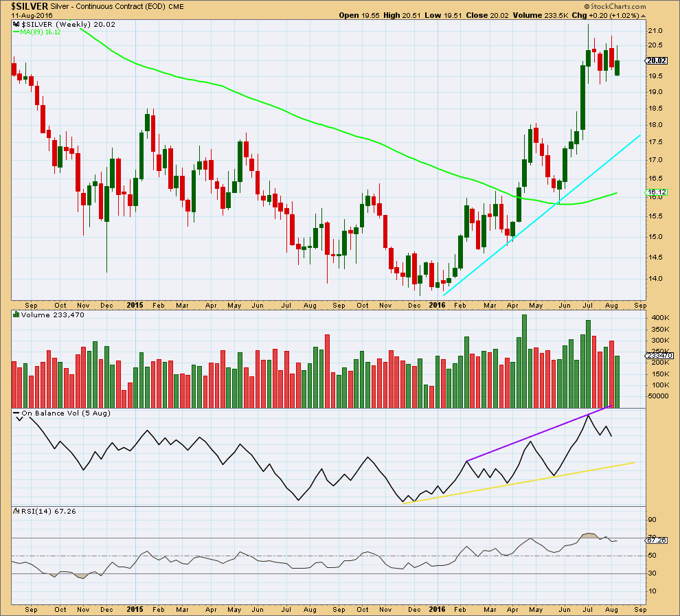The height and width of the screenshot is (616, 680).
Task: Click the High 20.51 value
Action: tap(402, 15)
